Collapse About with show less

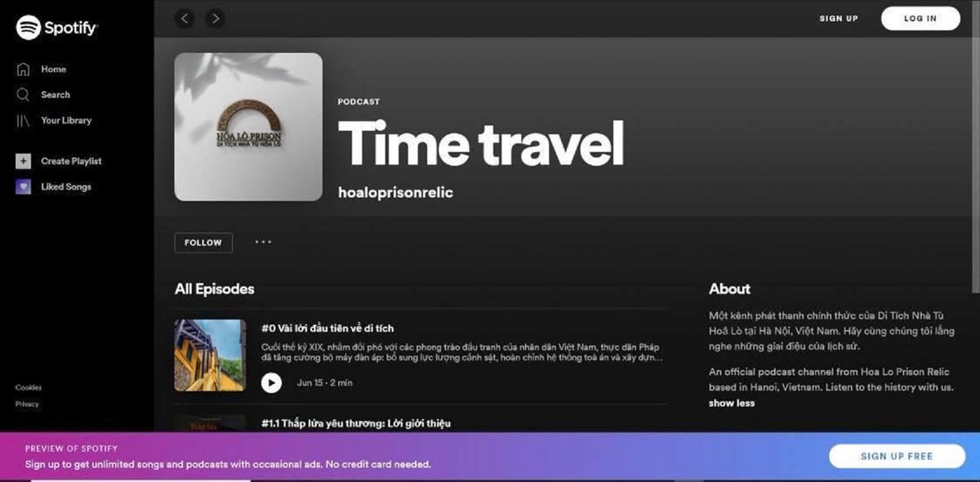pos(732,403)
